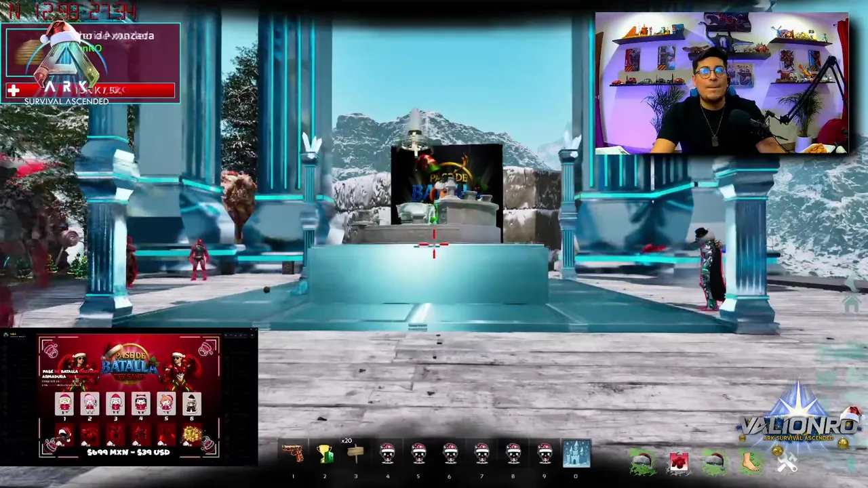This screenshot has width=868, height=488.
Task: Open chibi Santa card number 1
Action: [x=64, y=404]
